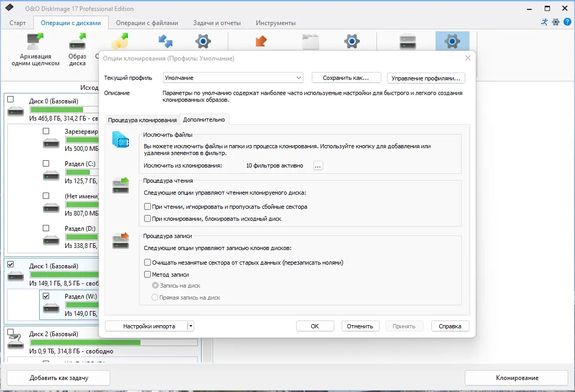The image size is (575, 392).
Task: Click the highlighted clone options gear icon
Action: [452, 41]
